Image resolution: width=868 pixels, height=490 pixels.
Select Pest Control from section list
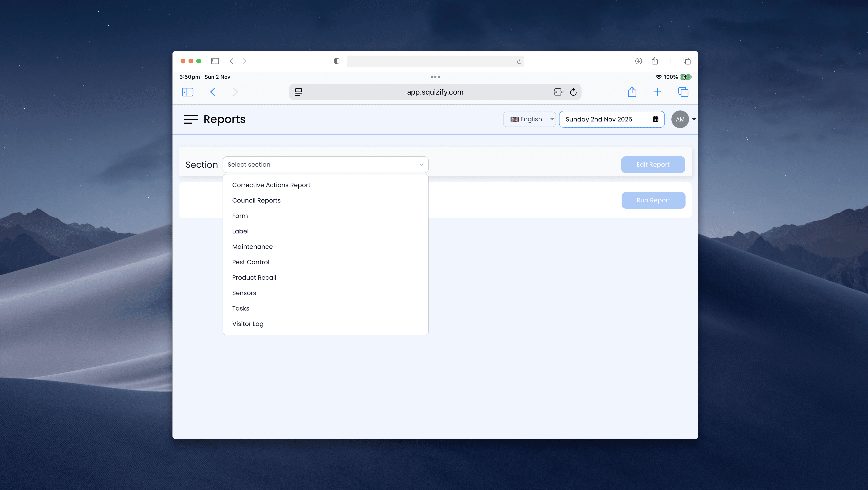click(250, 262)
